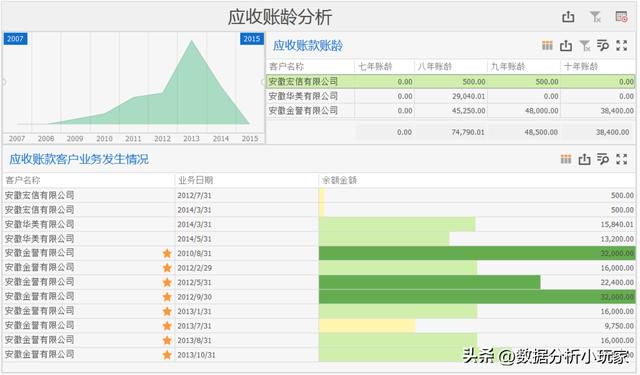This screenshot has width=640, height=375.
Task: Open column chooser in 应收账款客户业务发生情况 panel
Action: (566, 159)
